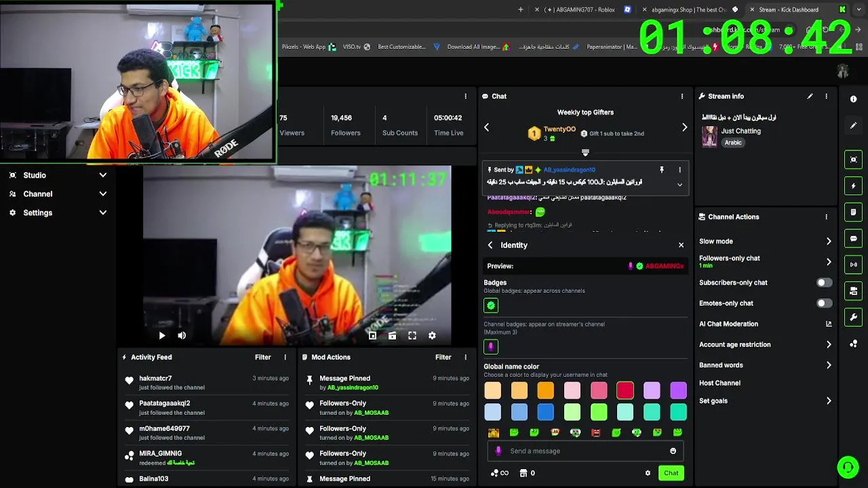Screen dimensions: 868x488
Task: Toggle Emotes-only chat switch
Action: [x=824, y=303]
